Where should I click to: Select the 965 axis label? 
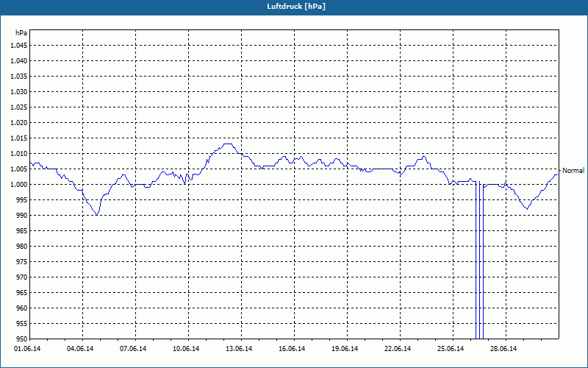(x=23, y=292)
